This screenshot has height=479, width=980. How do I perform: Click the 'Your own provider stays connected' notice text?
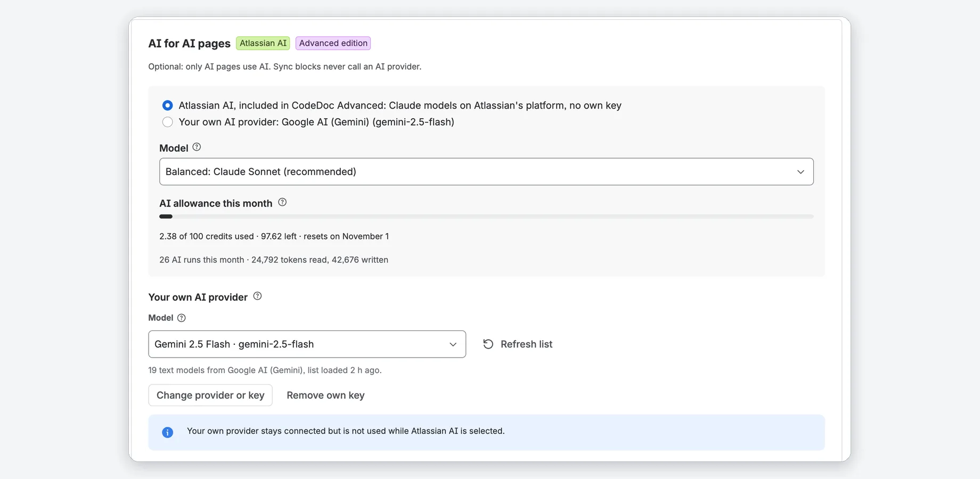346,431
